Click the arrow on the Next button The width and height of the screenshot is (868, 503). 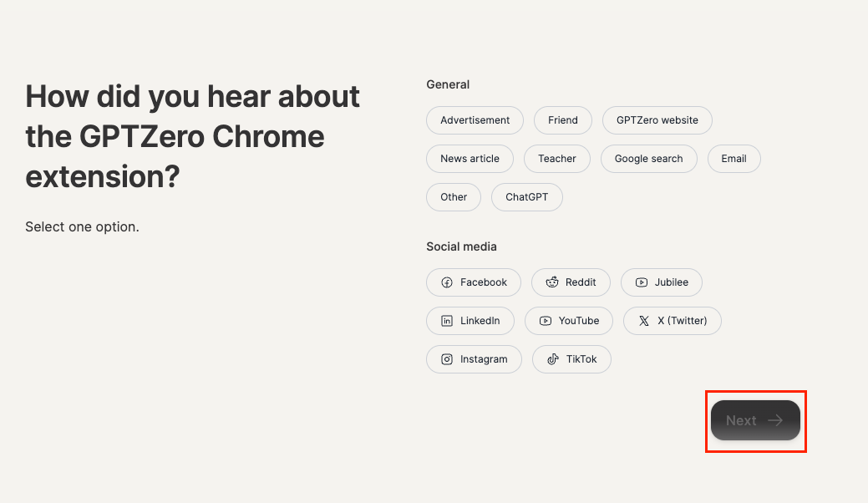[x=776, y=420]
